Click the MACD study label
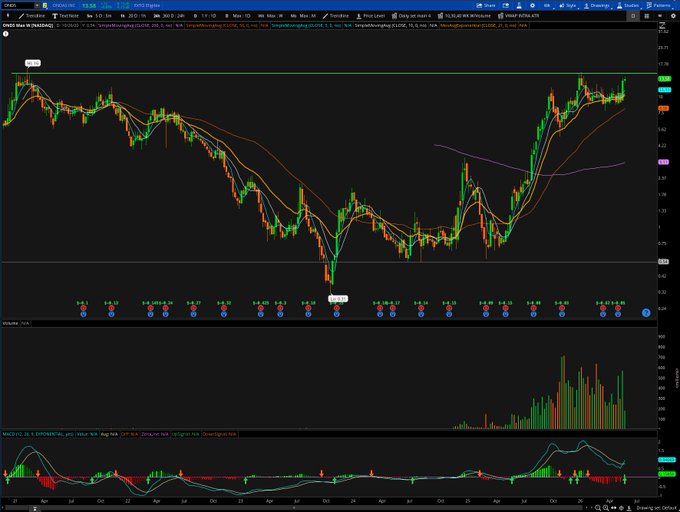Viewport: 680px width, 512px height. [38, 434]
